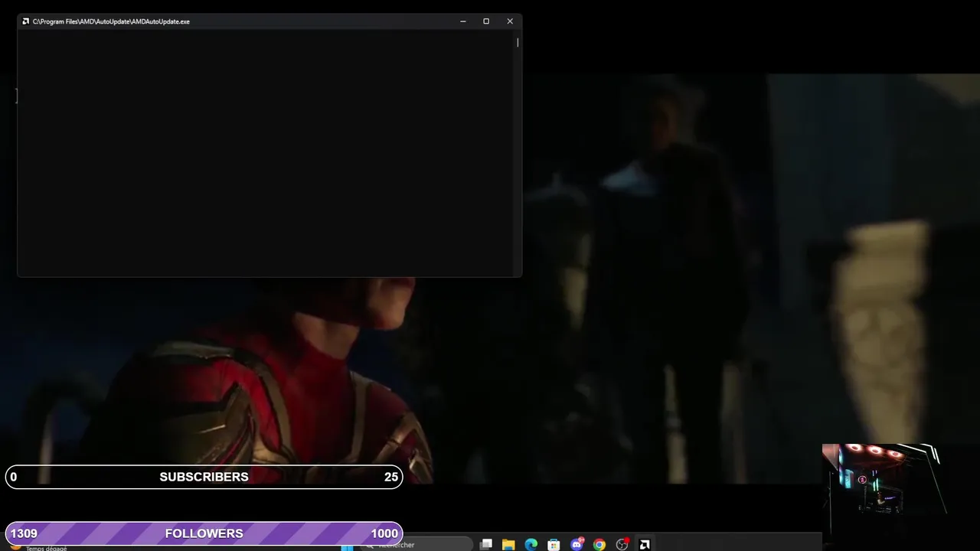Click the FOLLOWERS goal bar
The width and height of the screenshot is (980, 551).
coord(204,533)
